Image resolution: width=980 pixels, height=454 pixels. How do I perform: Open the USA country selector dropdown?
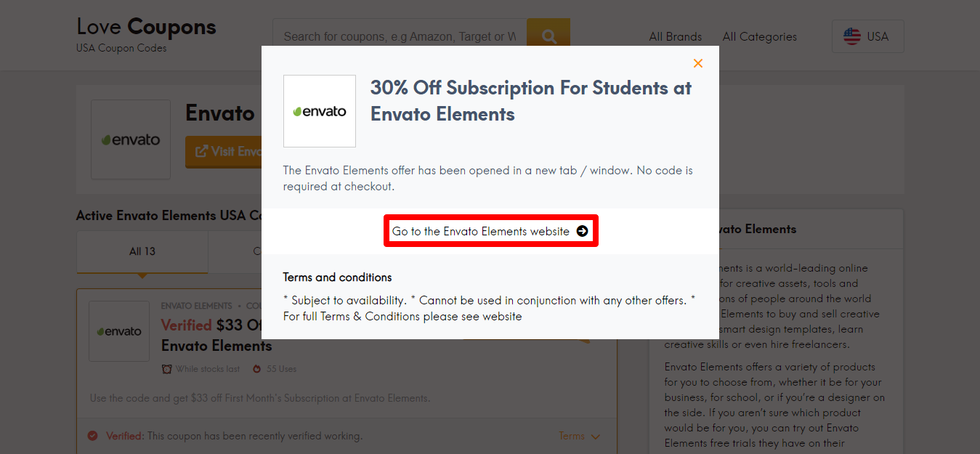coord(867,36)
